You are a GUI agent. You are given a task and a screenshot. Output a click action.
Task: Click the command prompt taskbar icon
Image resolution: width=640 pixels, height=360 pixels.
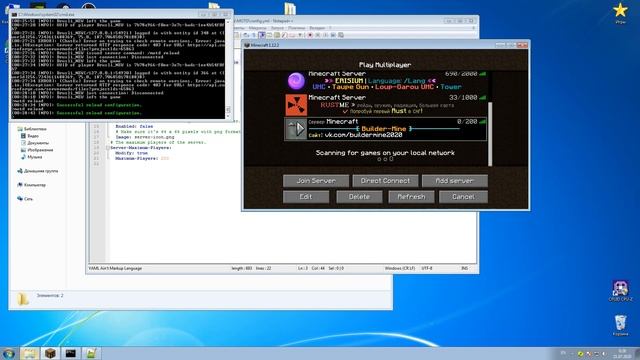pyautogui.click(x=71, y=353)
